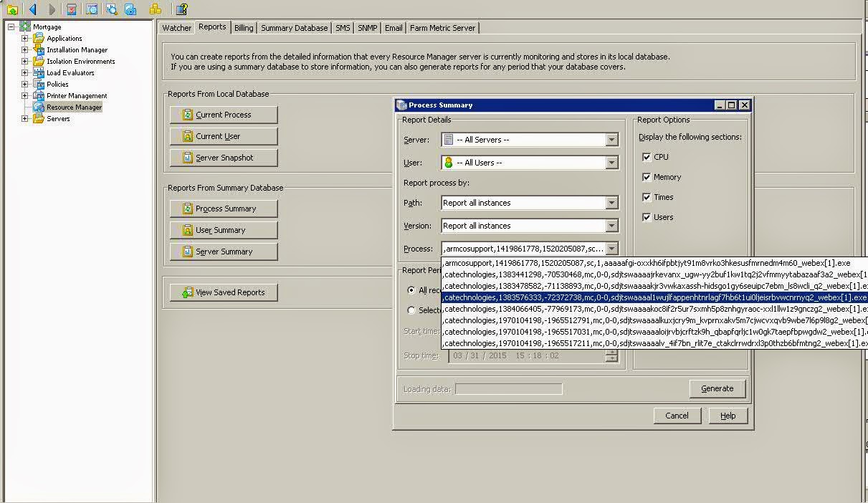This screenshot has height=503, width=868.
Task: Click the camera snapshot toolbar icon
Action: (x=130, y=9)
